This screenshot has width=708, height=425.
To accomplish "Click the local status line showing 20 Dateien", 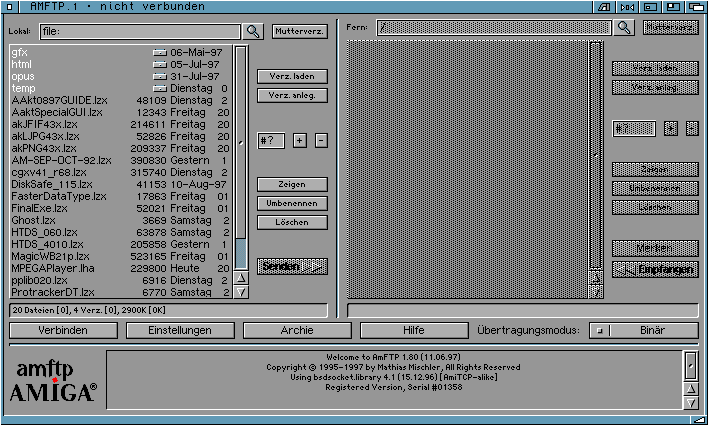I will (x=168, y=310).
